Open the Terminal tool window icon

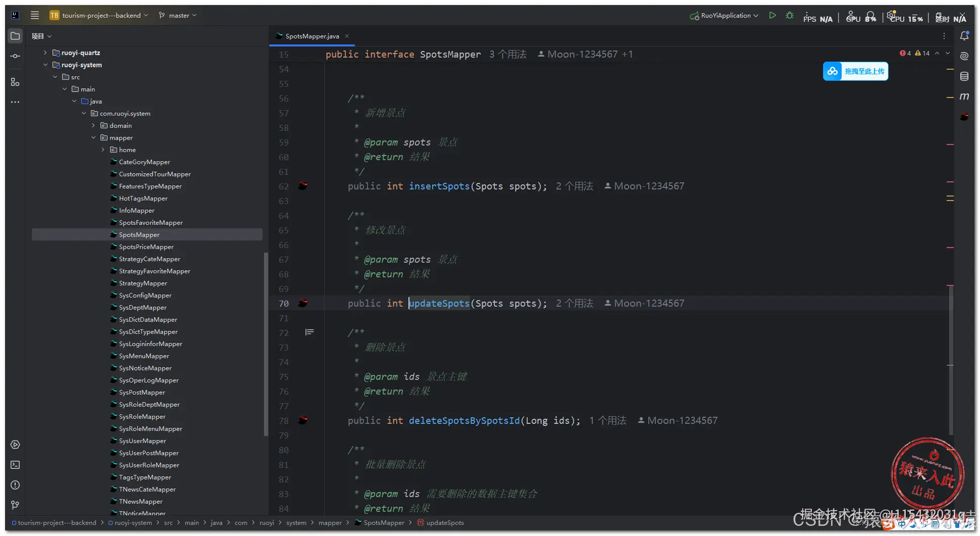click(15, 465)
